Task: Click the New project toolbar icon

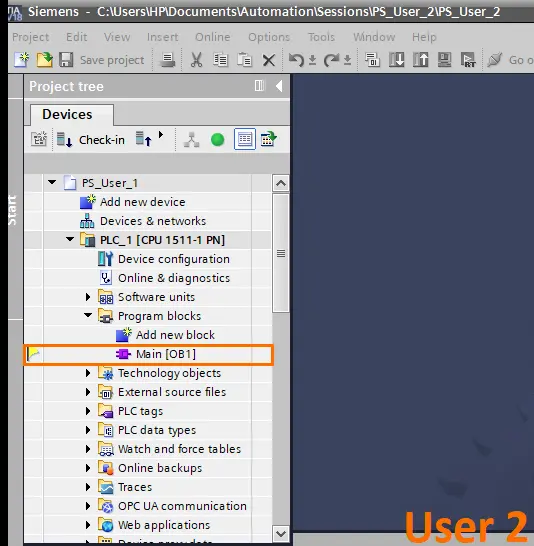Action: [22, 60]
